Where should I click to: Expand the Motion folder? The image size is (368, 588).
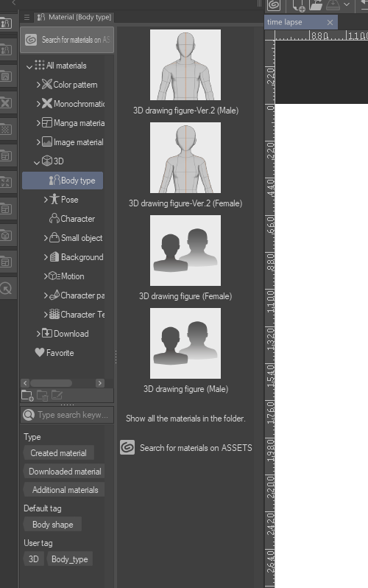(46, 276)
